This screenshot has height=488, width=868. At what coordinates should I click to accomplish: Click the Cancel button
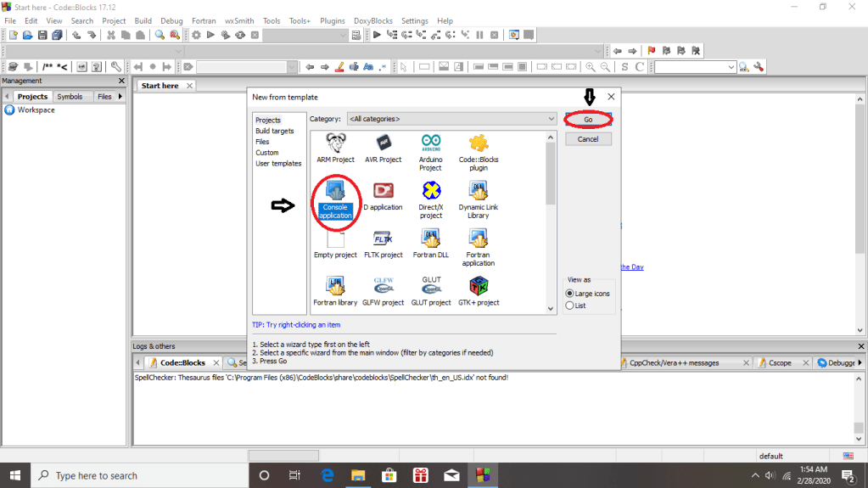(588, 139)
